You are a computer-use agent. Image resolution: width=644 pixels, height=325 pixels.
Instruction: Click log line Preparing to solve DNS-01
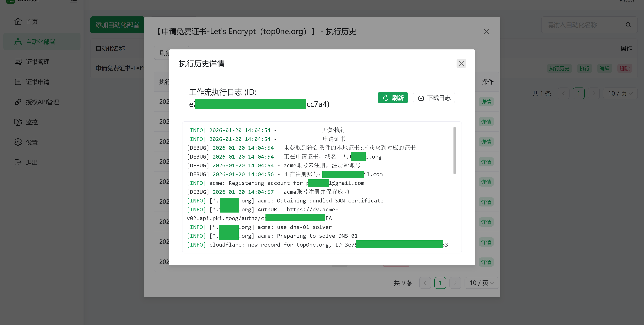(x=272, y=236)
